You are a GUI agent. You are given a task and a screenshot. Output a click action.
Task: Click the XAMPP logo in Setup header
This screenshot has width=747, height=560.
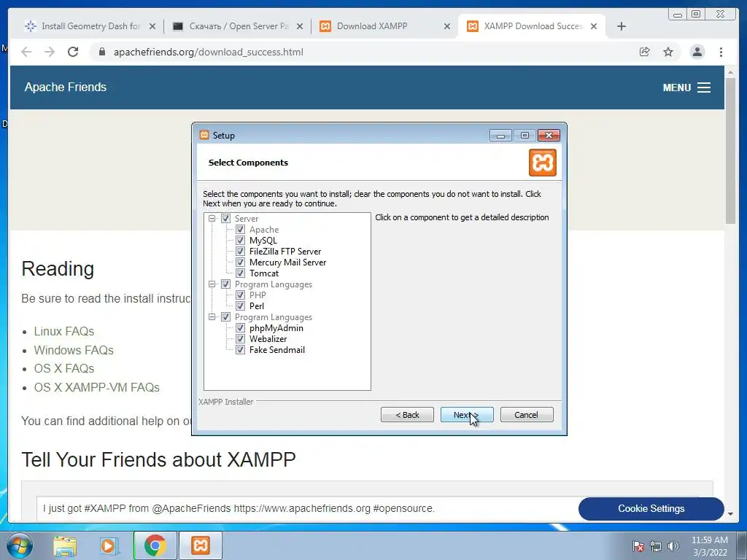point(543,163)
